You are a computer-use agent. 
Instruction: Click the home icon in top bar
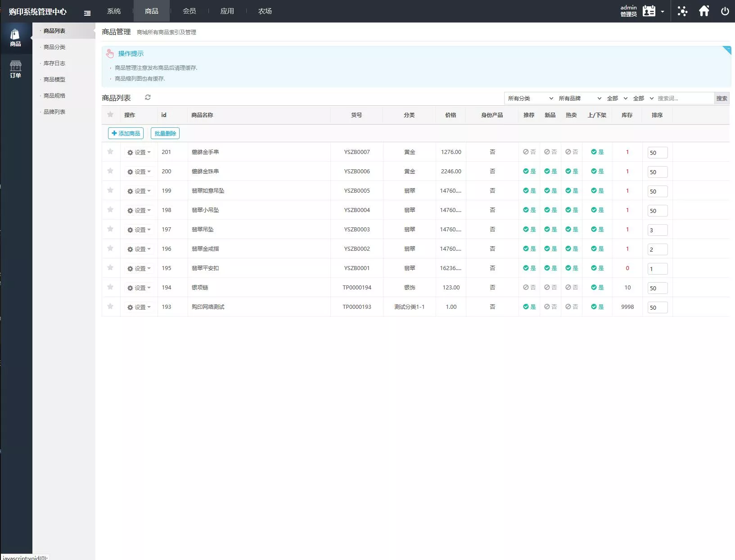(x=704, y=11)
